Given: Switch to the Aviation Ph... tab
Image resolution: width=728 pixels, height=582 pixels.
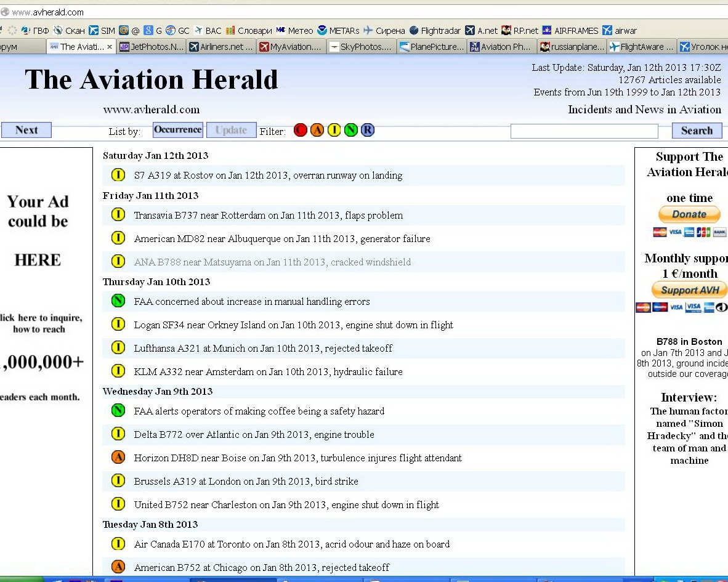Looking at the screenshot, I should [x=501, y=46].
